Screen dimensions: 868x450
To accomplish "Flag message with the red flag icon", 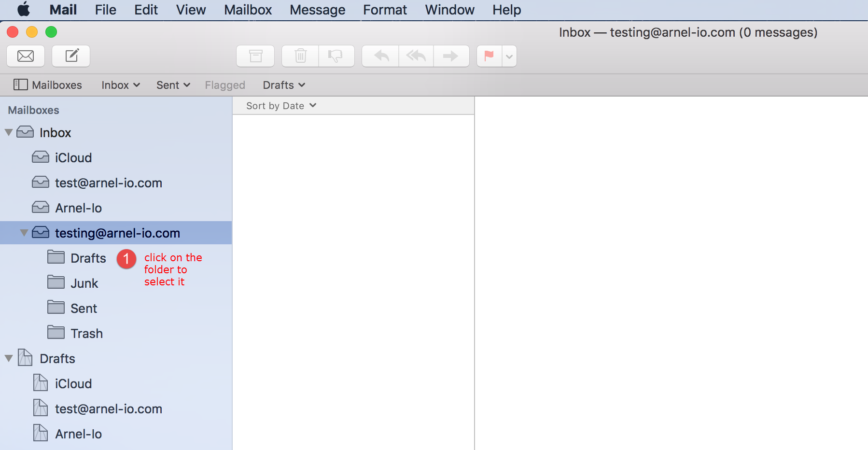I will (x=489, y=56).
